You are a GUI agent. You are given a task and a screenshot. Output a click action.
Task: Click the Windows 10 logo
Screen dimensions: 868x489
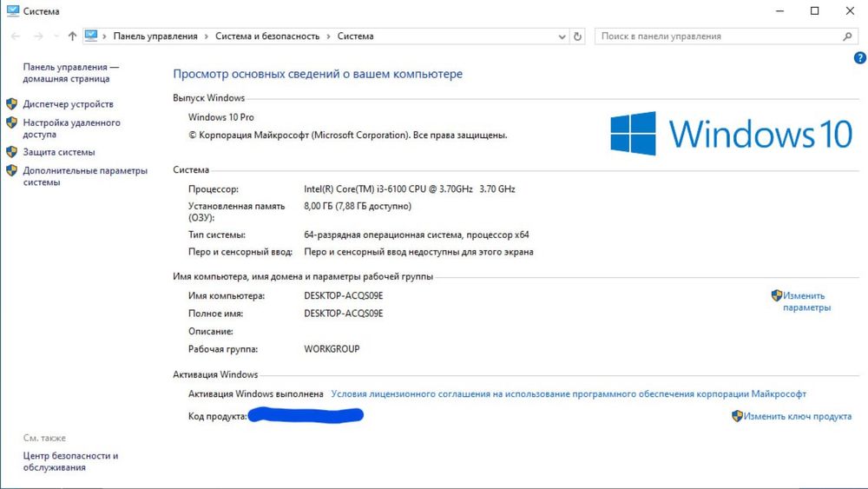point(731,134)
